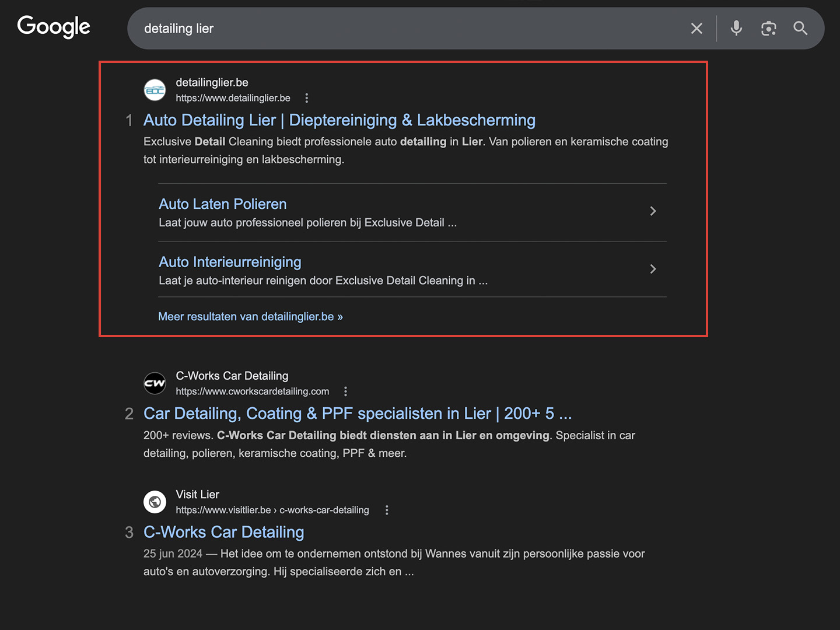Screen dimensions: 840x630
Task: Open three-dot menu beside visitlier.be URL
Action: point(387,510)
